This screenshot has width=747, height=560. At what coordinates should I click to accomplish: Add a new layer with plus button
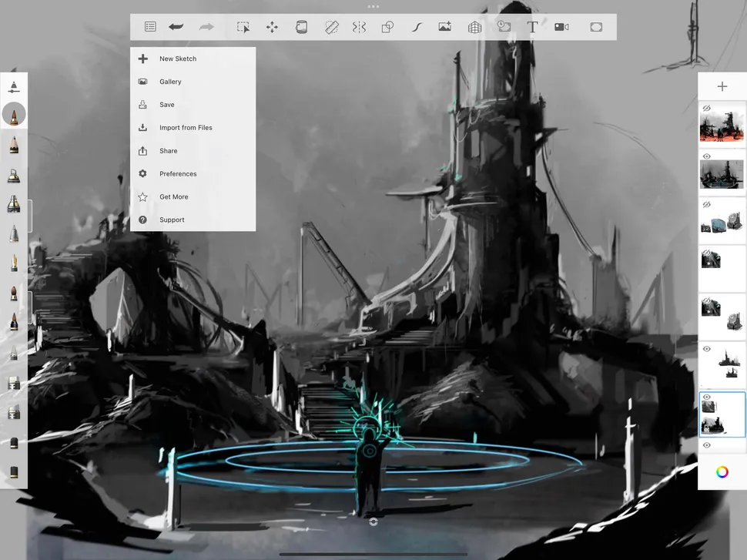tap(722, 87)
